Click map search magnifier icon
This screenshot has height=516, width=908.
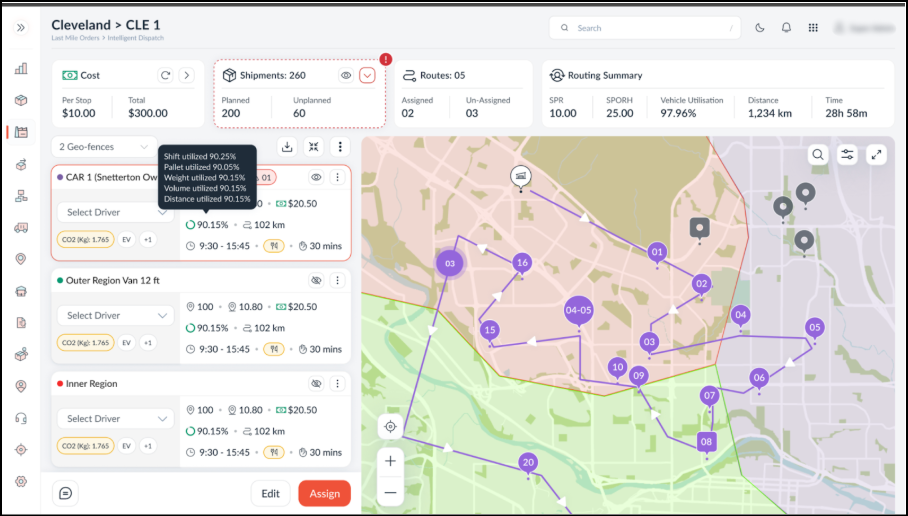point(818,154)
